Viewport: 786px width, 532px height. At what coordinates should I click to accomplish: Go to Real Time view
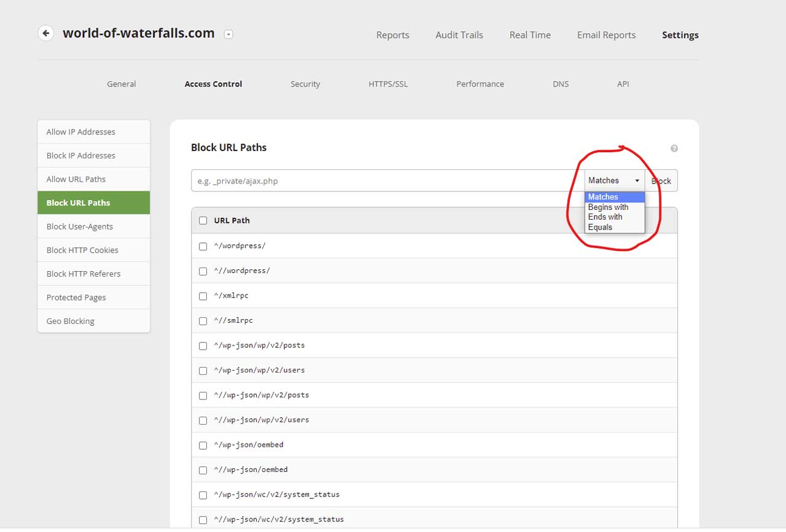click(530, 35)
